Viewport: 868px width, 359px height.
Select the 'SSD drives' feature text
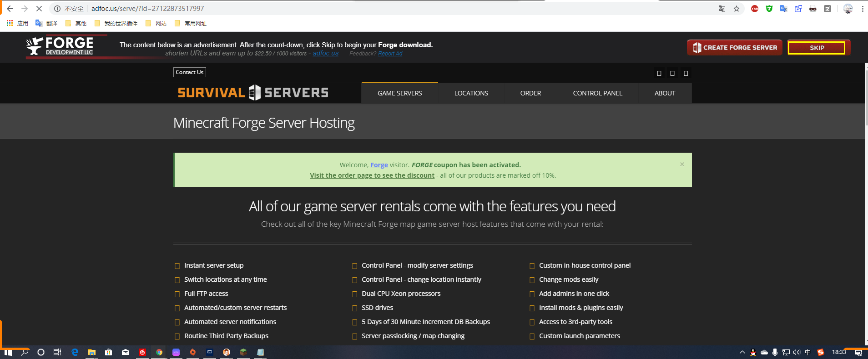coord(377,308)
